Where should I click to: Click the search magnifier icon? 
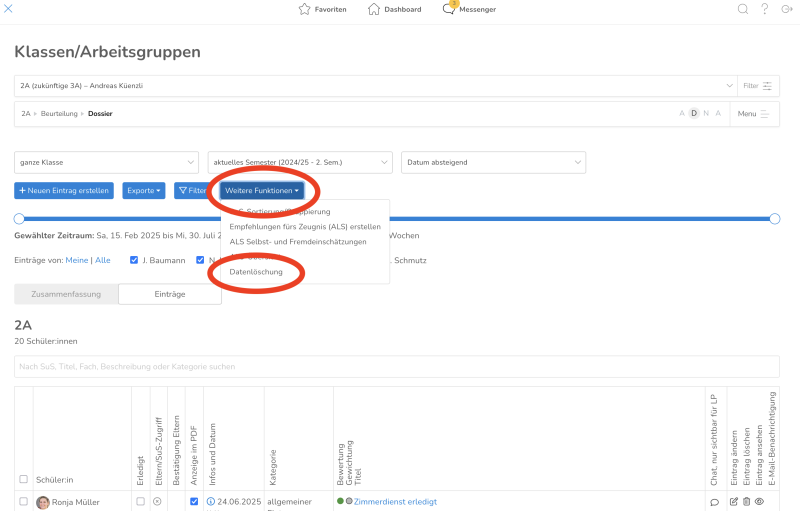coord(743,9)
